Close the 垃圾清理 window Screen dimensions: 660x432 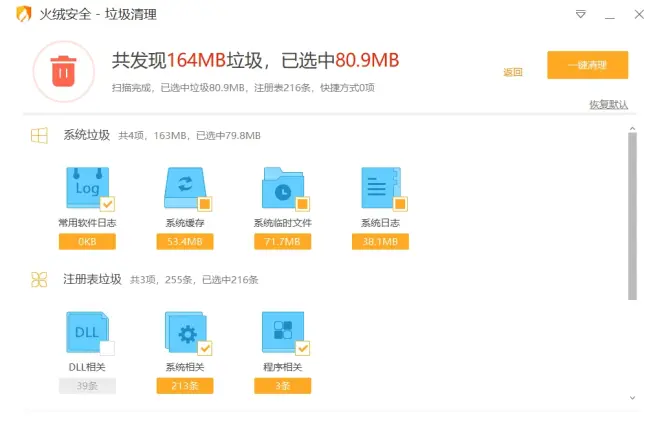point(639,14)
